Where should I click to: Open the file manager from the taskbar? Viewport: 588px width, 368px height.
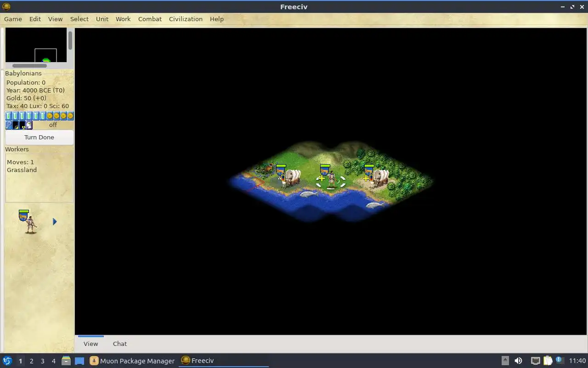tap(66, 361)
